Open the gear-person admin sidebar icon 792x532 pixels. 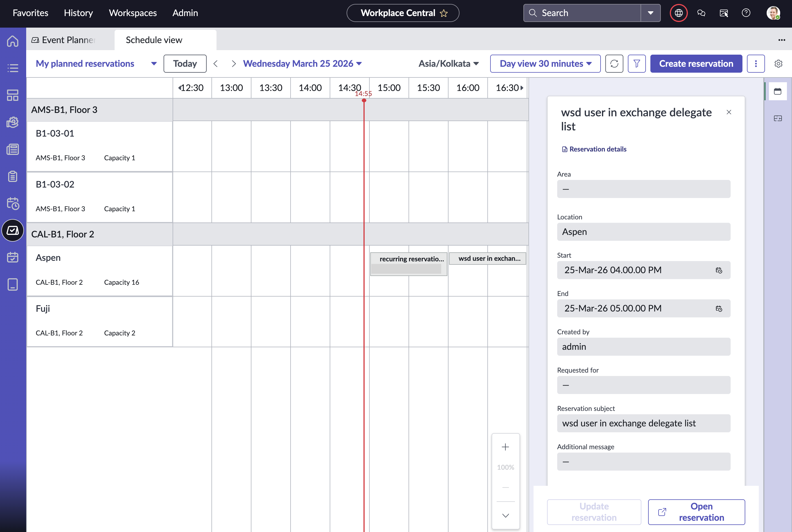click(13, 122)
